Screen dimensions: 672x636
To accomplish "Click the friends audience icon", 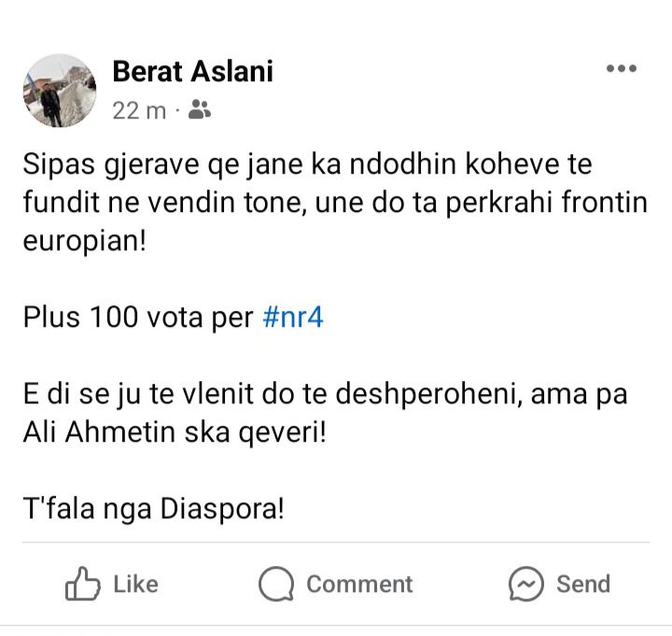I will pos(199,110).
